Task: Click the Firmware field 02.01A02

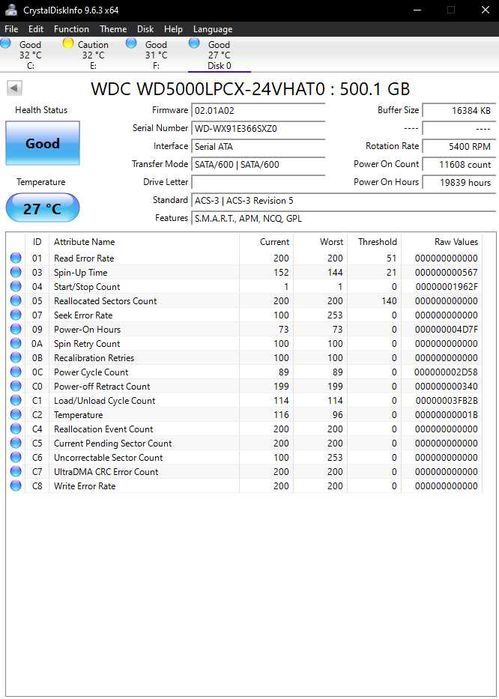Action: coord(258,110)
